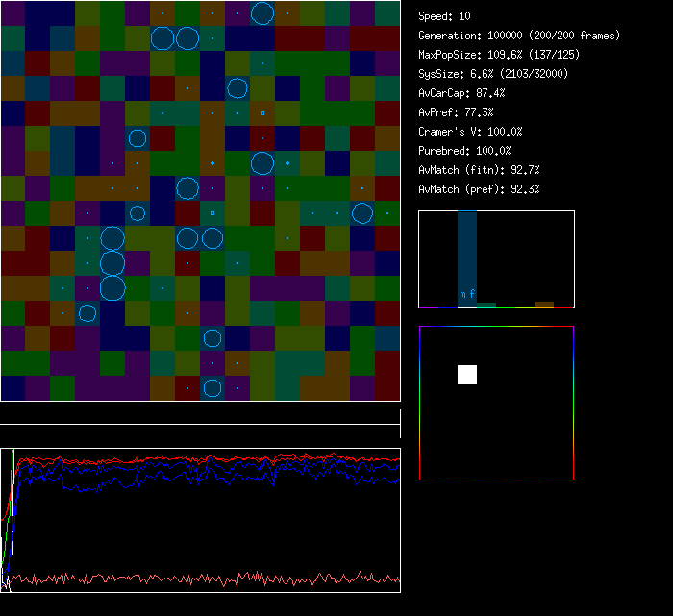Click the 'f' label in the histogram
Image resolution: width=673 pixels, height=616 pixels.
coord(472,294)
